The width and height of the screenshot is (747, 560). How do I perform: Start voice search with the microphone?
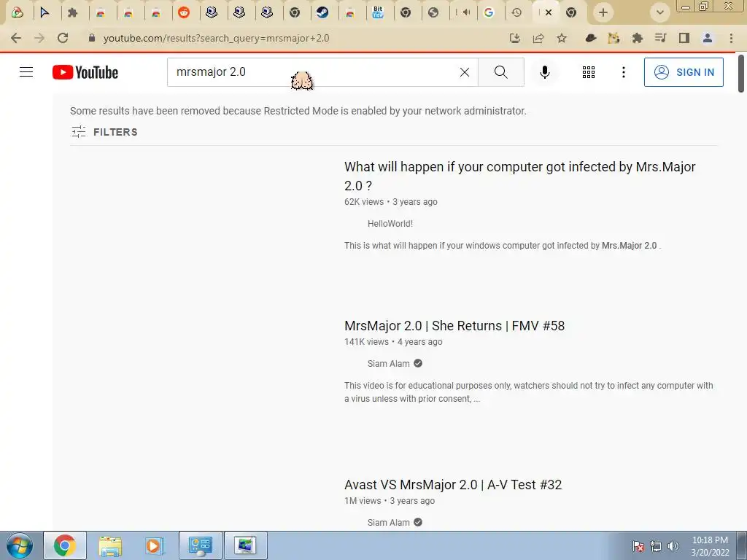tap(544, 72)
